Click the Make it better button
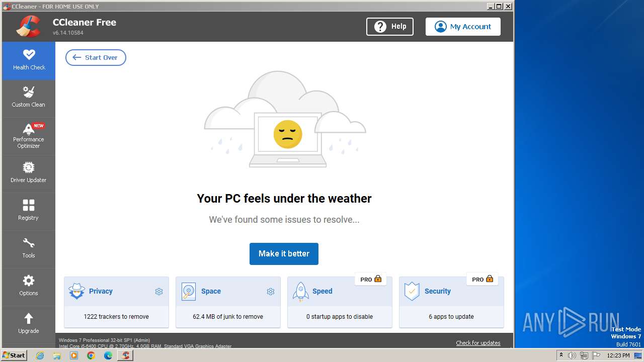The image size is (644, 362). (284, 253)
